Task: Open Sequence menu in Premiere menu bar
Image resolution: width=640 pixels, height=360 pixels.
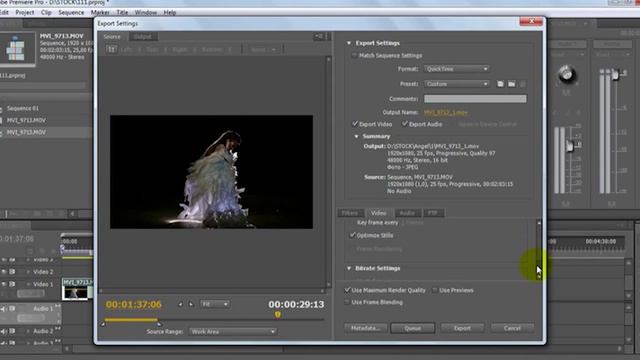Action: click(x=71, y=13)
